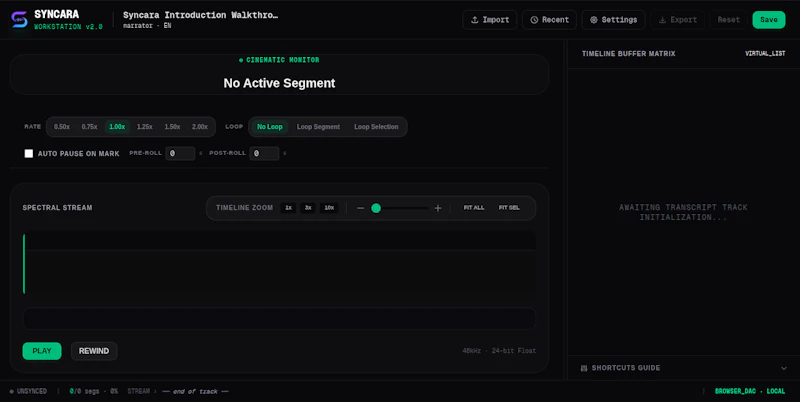Click the BROWSER_DAC · LOCAL status text
Viewport: 800px width, 402px height.
[x=750, y=391]
